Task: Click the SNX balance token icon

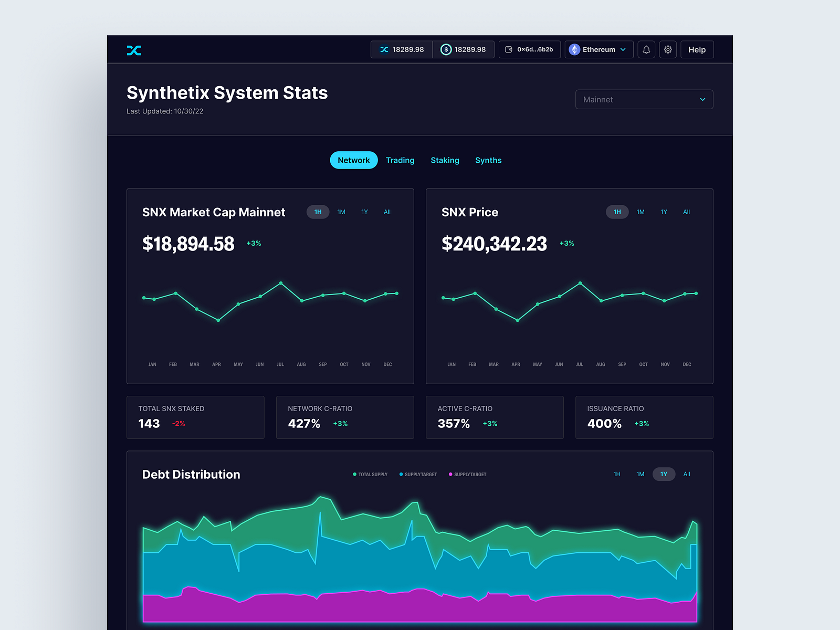Action: pyautogui.click(x=383, y=49)
